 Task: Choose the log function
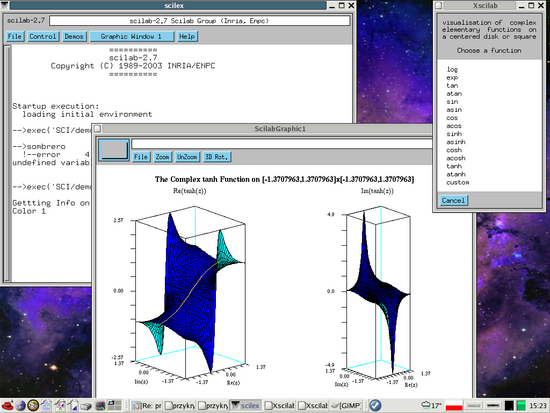(x=452, y=69)
